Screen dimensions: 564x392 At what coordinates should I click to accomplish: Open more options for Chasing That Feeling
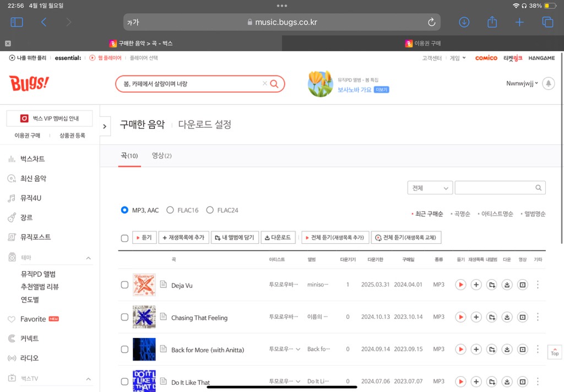(x=538, y=317)
